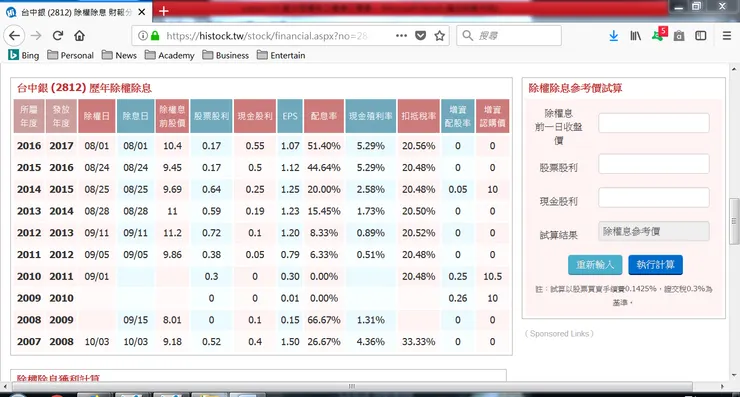Click the 股票股利 column header
This screenshot has width=740, height=397.
[x=211, y=116]
